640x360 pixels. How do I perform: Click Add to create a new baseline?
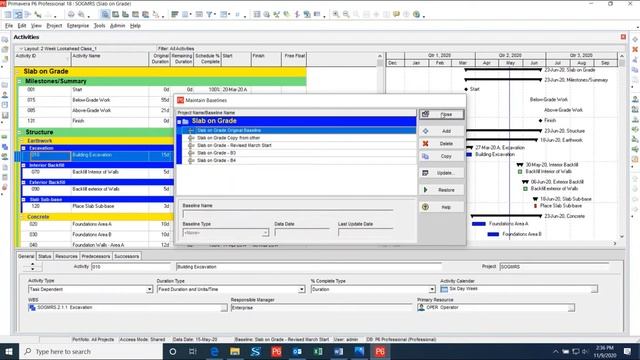point(441,131)
